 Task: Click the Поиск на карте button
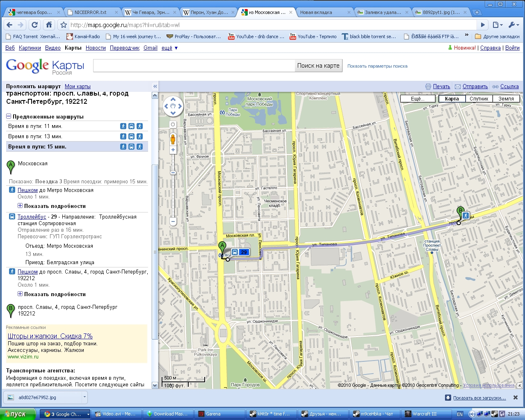pos(318,66)
